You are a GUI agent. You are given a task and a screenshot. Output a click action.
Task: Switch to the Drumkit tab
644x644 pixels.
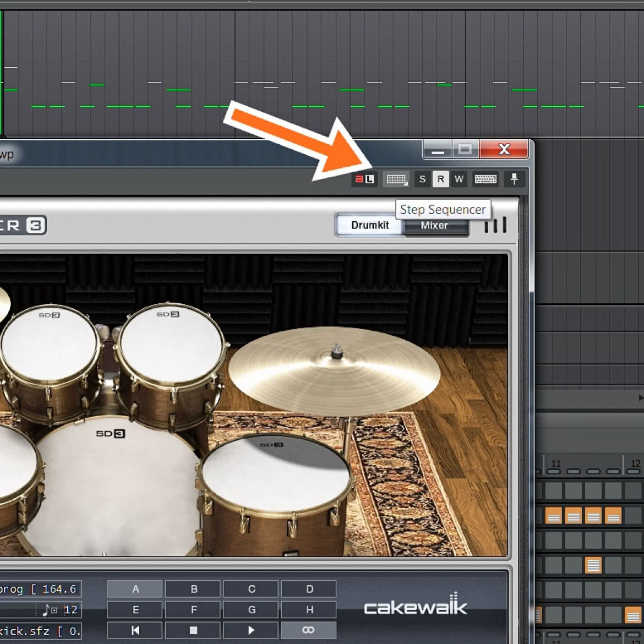370,225
